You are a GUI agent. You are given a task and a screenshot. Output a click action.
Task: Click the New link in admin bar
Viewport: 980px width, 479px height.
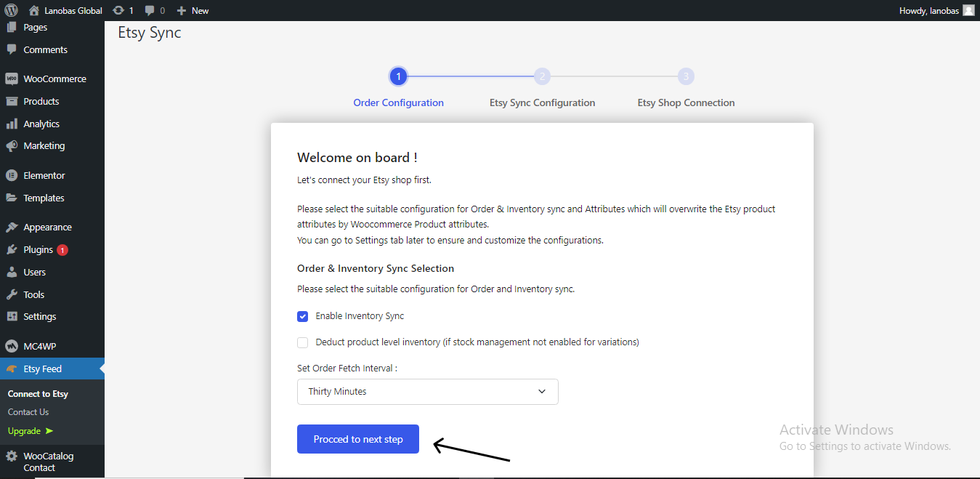[x=201, y=10]
